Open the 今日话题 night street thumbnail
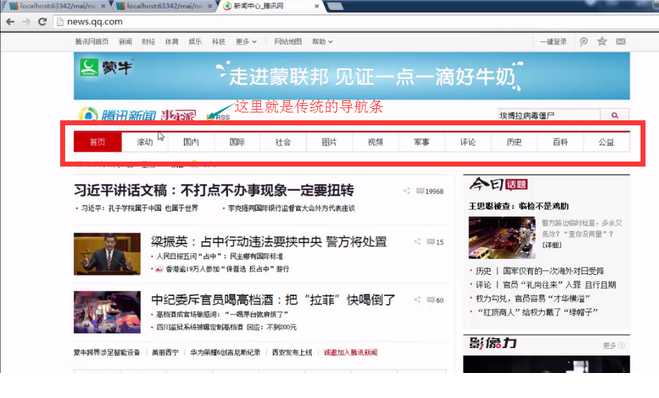This screenshot has width=659, height=398. [502, 237]
